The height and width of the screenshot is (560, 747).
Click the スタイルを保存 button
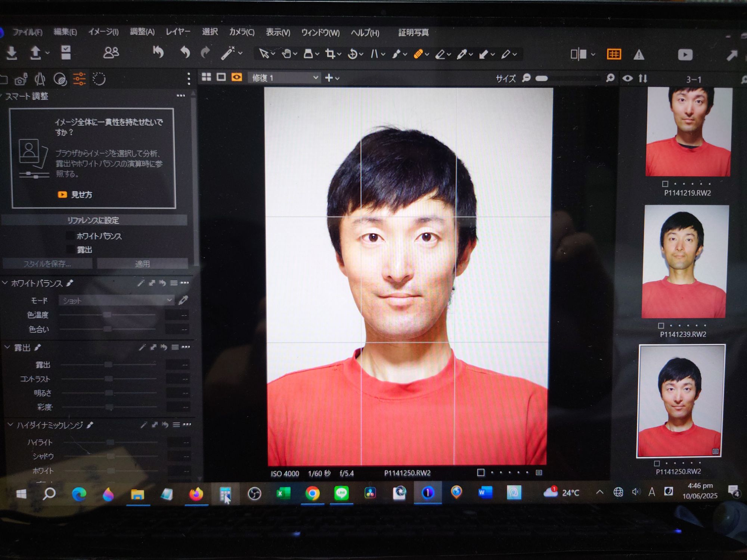pos(47,264)
